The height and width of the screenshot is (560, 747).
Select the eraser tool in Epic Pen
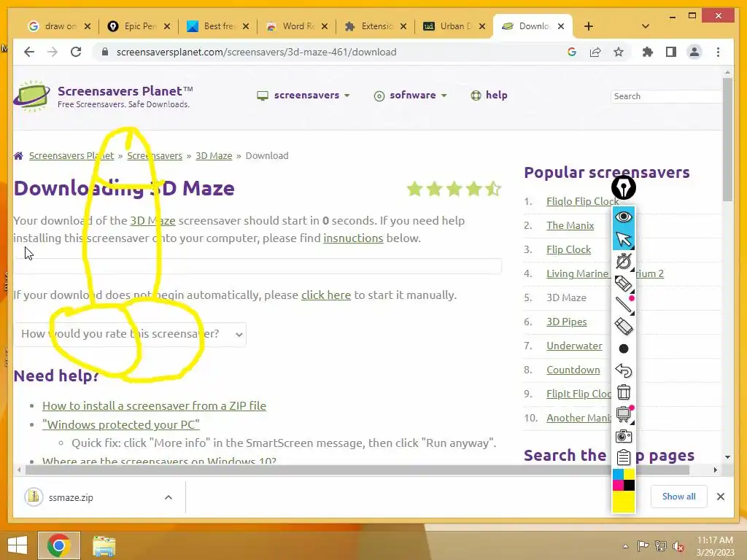[623, 327]
